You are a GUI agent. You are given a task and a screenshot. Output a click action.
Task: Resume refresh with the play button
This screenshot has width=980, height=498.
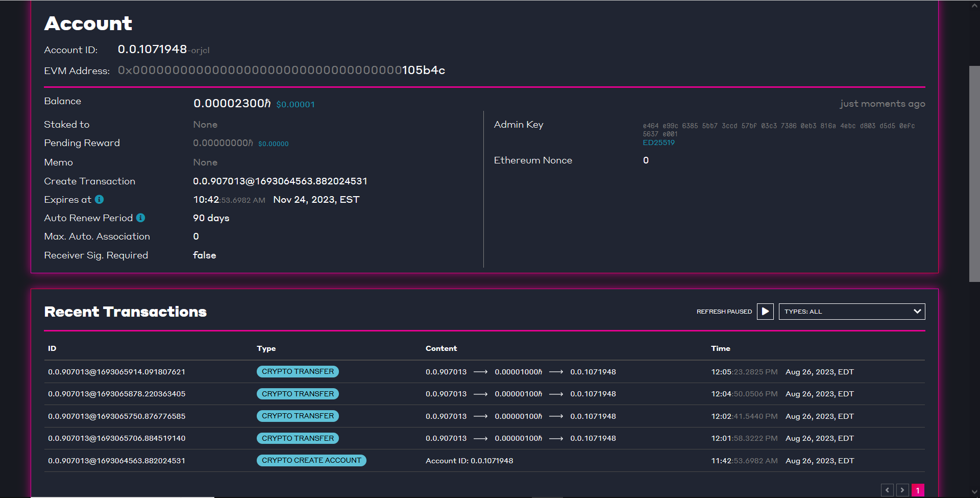click(x=765, y=312)
